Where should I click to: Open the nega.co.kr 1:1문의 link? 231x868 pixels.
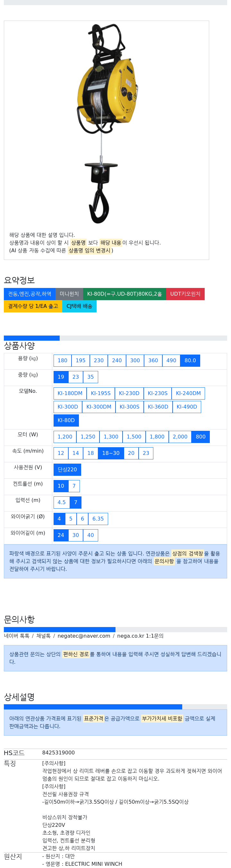pos(140,636)
